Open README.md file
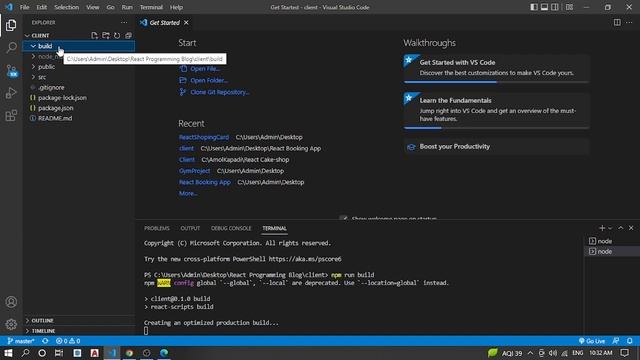The width and height of the screenshot is (640, 360). pos(78,118)
